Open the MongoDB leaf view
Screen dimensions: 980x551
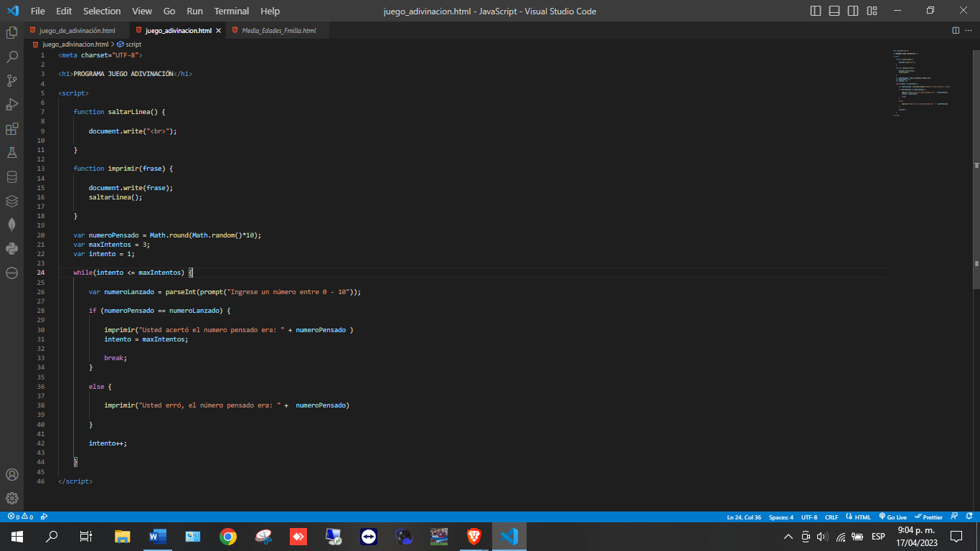(x=11, y=225)
